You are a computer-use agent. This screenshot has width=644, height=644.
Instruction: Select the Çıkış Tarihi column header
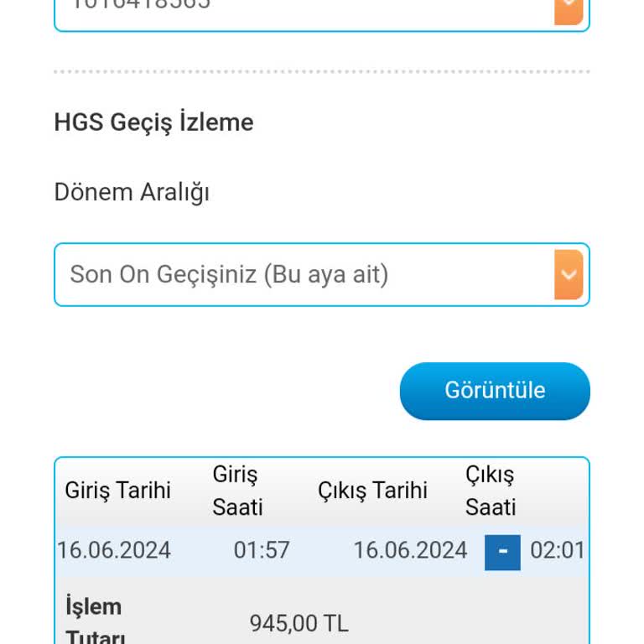[372, 491]
